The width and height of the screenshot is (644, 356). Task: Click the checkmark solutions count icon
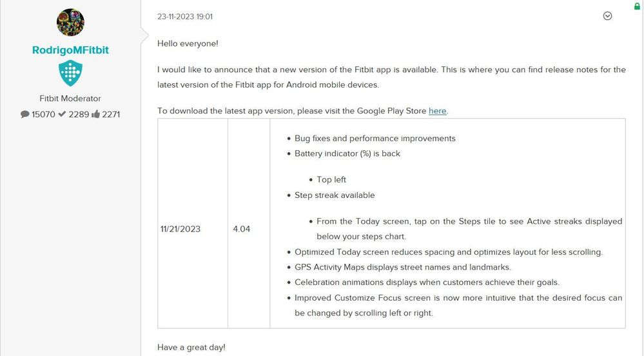click(x=62, y=114)
